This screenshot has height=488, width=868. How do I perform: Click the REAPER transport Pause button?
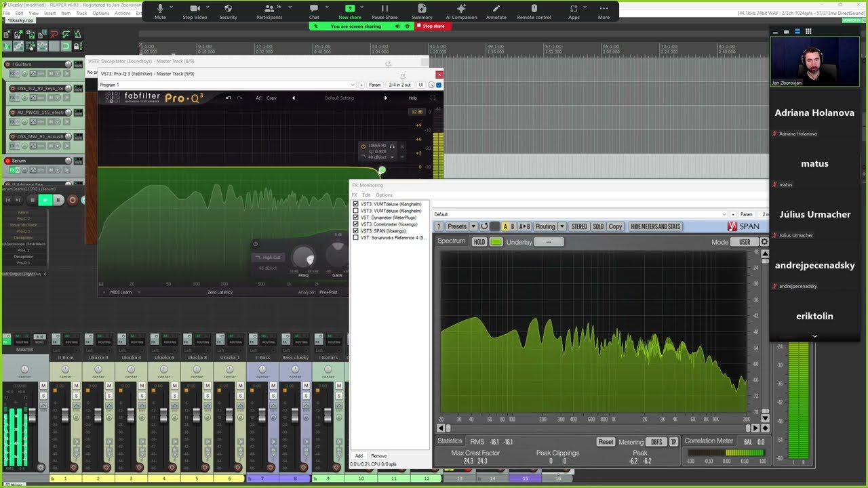click(58, 200)
